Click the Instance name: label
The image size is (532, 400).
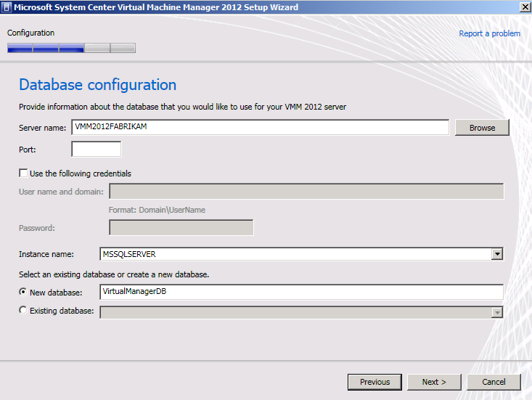point(46,254)
